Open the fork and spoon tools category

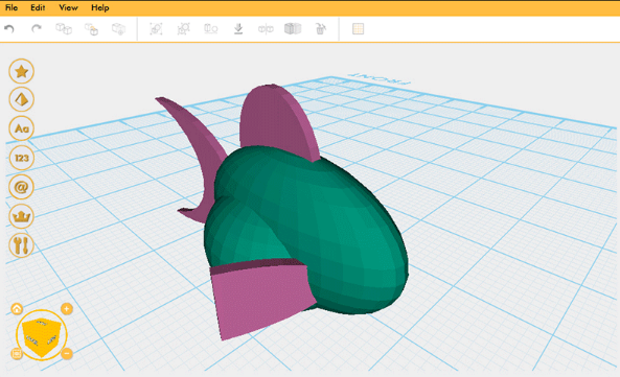point(21,245)
